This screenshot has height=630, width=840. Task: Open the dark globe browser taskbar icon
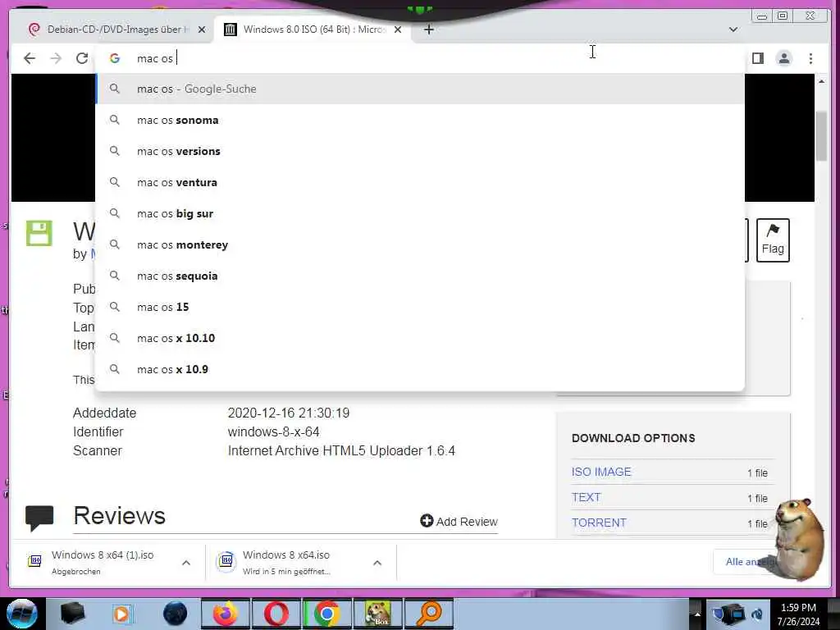(176, 614)
